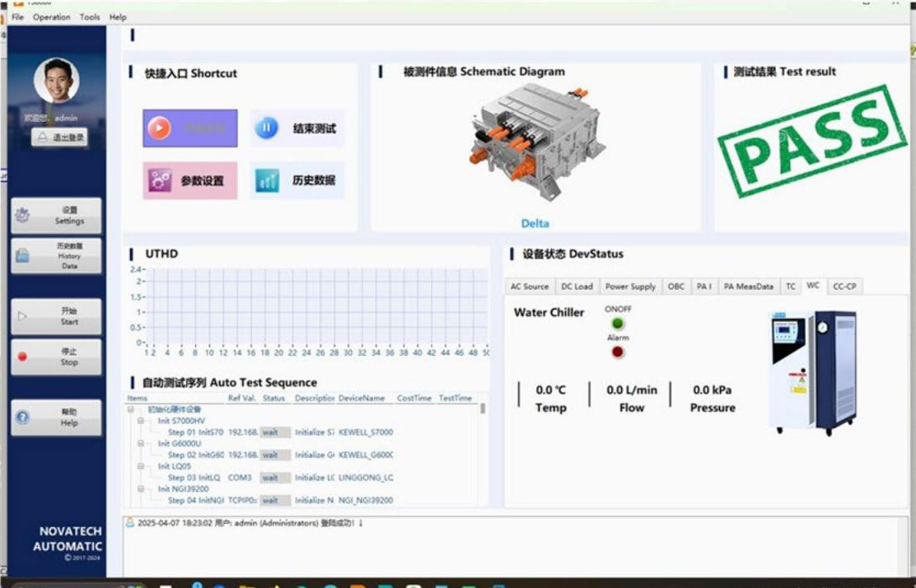Switch to the OBC tab
The height and width of the screenshot is (588, 916).
[x=676, y=286]
